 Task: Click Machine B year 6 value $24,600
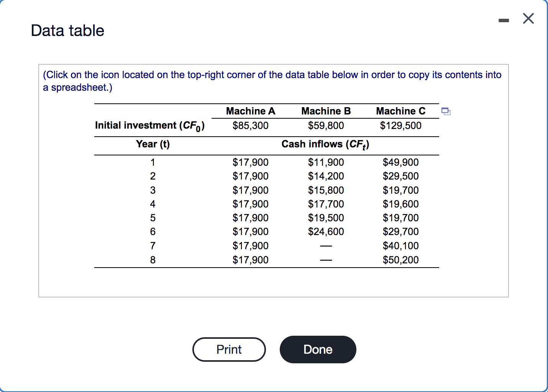click(326, 232)
